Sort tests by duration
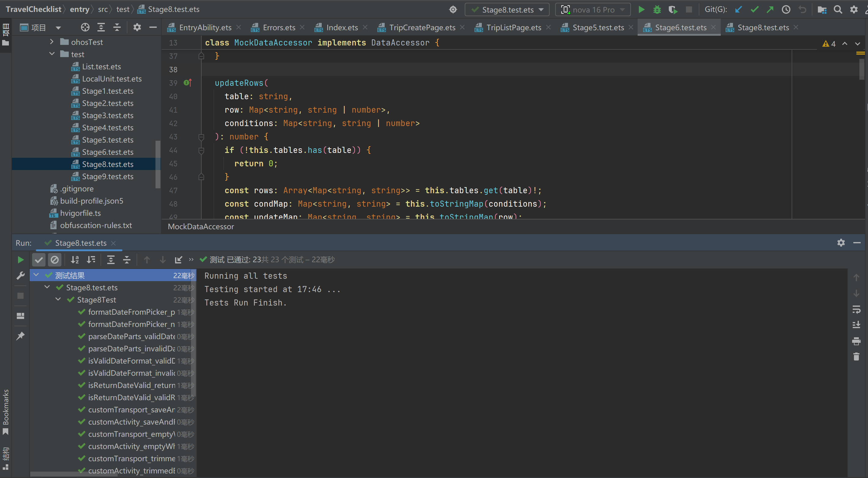868x478 pixels. (x=91, y=259)
